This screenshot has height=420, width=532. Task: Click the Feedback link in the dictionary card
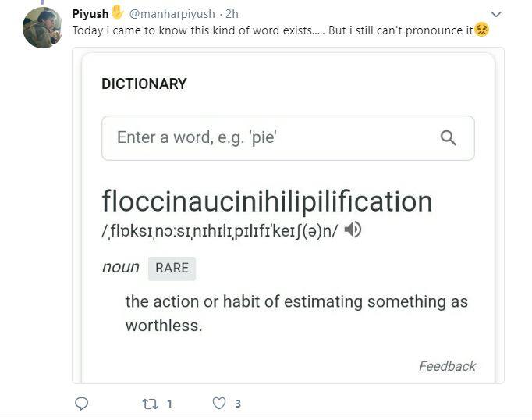coord(447,366)
